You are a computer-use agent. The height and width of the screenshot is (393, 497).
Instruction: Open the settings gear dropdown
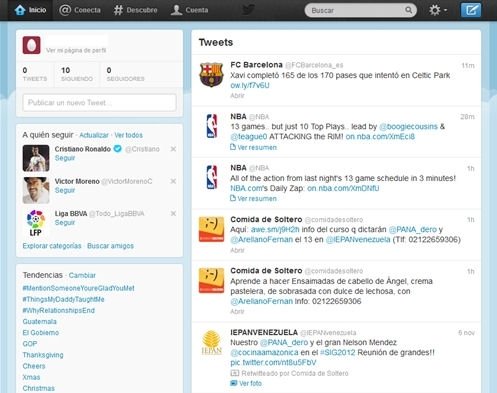click(438, 10)
